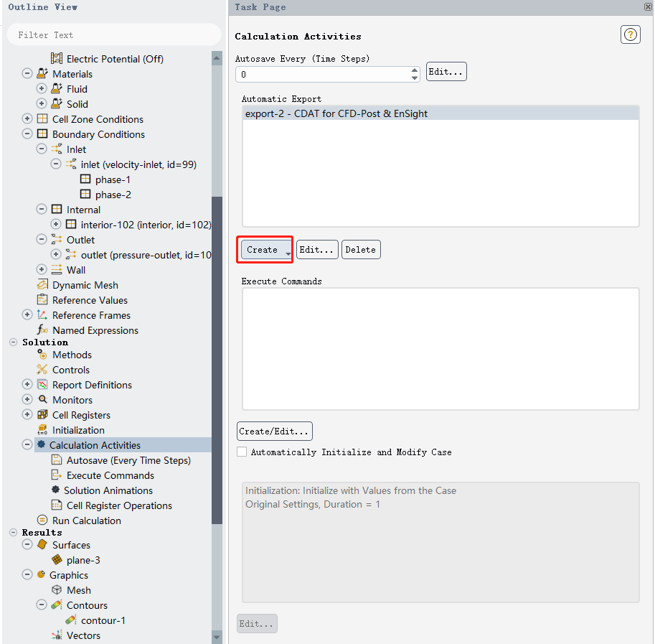The height and width of the screenshot is (644, 655).
Task: Open the Create dropdown for Automatic Export
Action: click(x=266, y=250)
